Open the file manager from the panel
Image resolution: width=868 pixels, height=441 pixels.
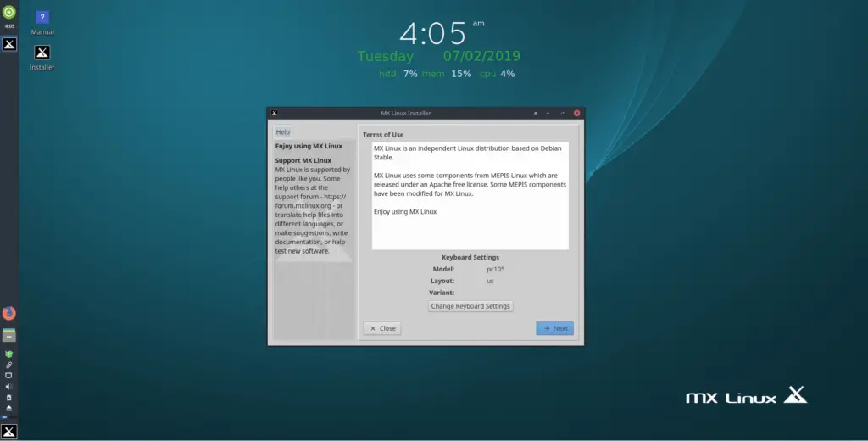click(8, 335)
